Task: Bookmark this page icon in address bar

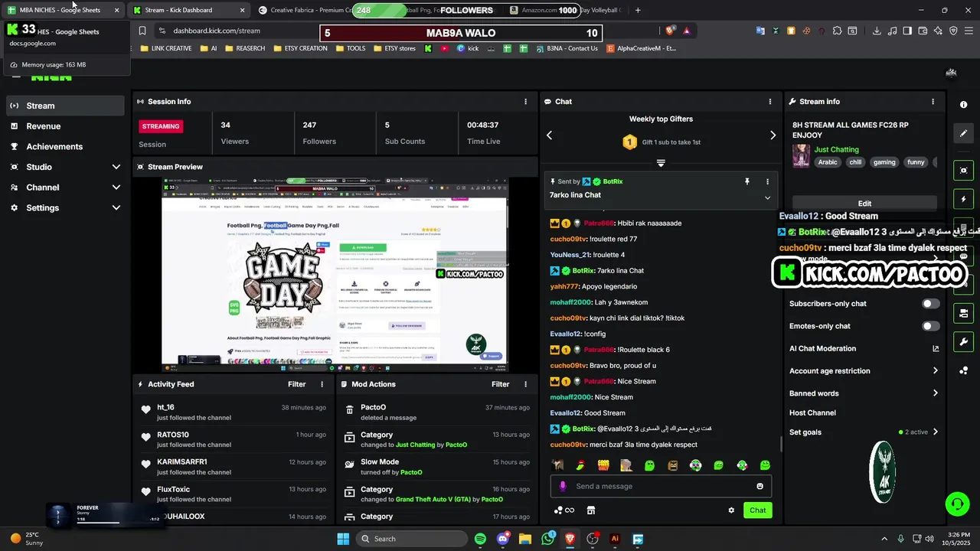Action: [142, 31]
